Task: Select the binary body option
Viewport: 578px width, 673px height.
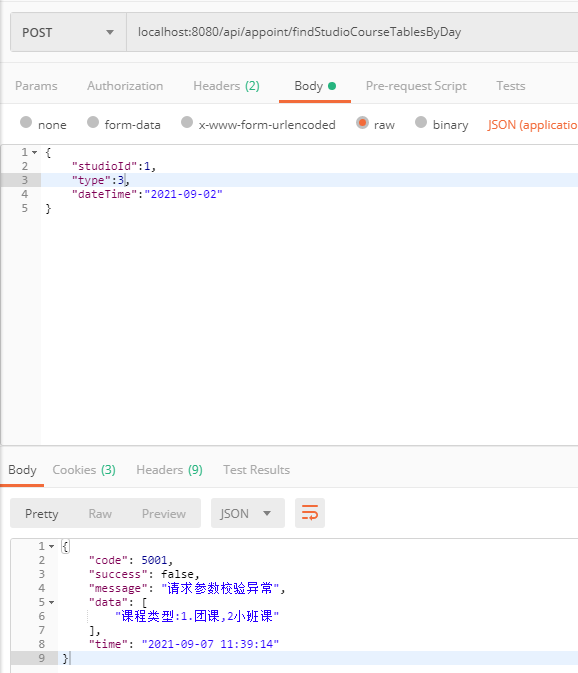Action: [x=421, y=122]
